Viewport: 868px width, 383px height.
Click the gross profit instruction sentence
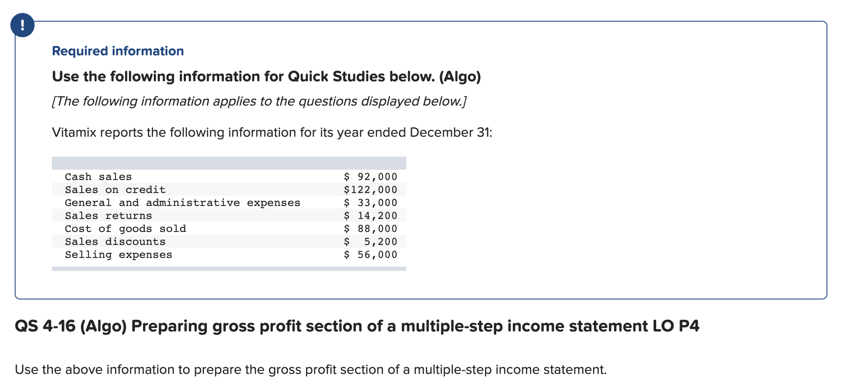click(x=311, y=370)
